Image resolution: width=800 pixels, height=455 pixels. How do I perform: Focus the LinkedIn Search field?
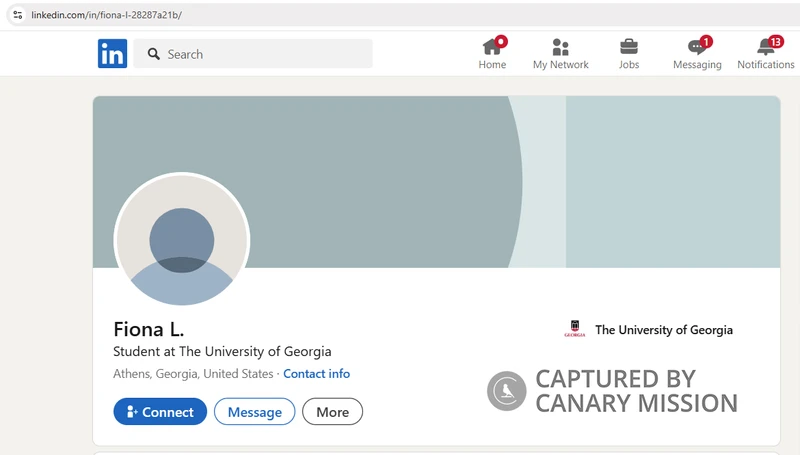coord(253,54)
